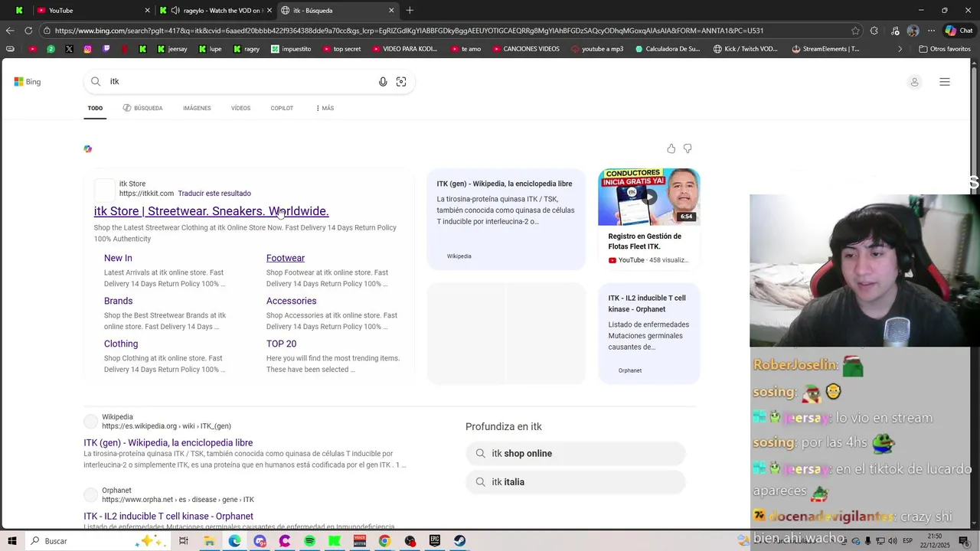Navigate back with browser back arrow

9,31
